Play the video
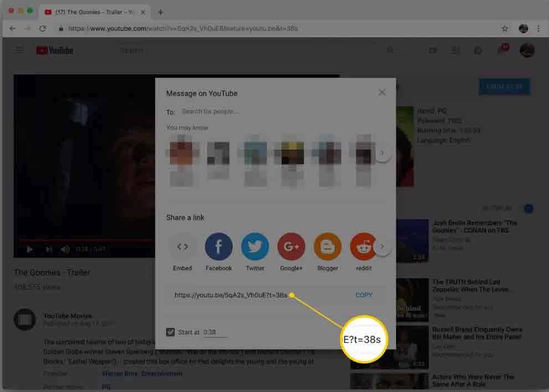 (30, 249)
